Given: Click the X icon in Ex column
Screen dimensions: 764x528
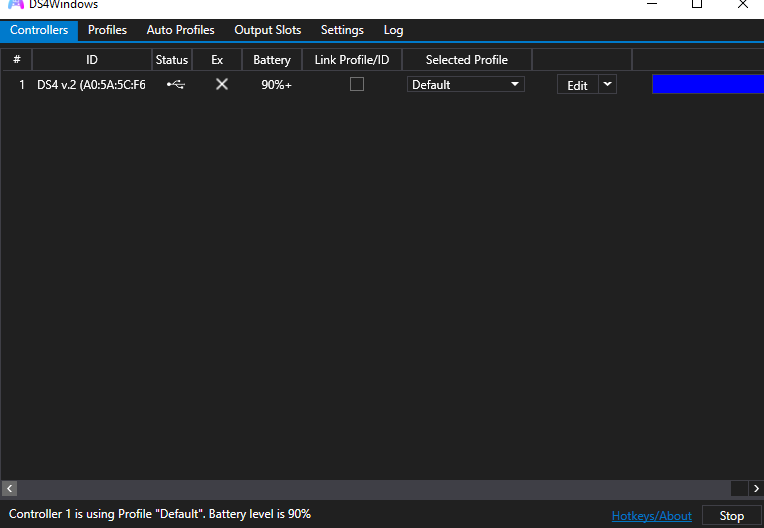Looking at the screenshot, I should pyautogui.click(x=222, y=84).
